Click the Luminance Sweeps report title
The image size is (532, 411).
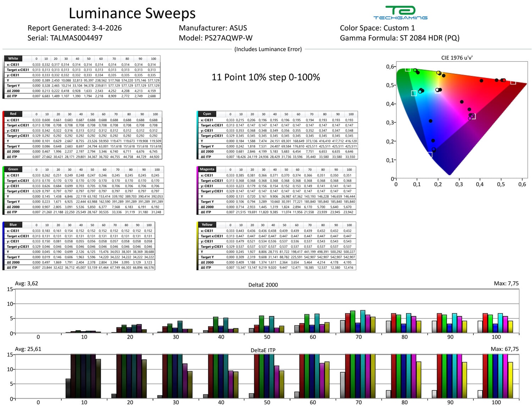(132, 13)
